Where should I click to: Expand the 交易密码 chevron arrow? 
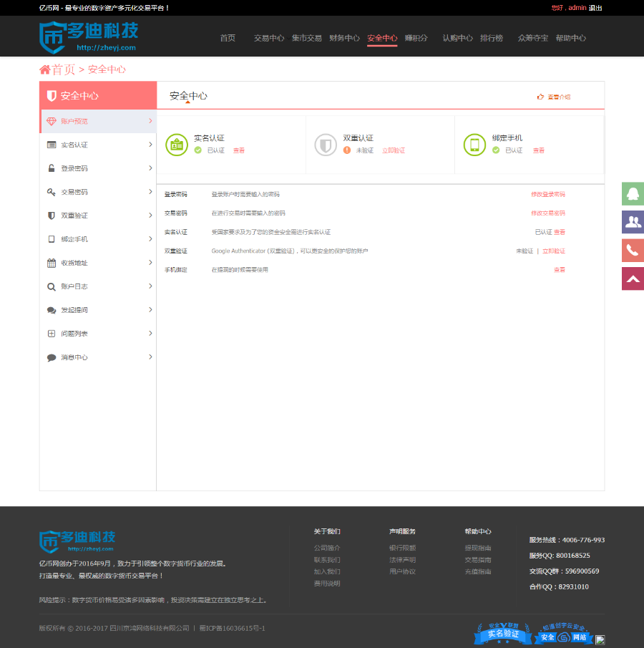(x=150, y=191)
